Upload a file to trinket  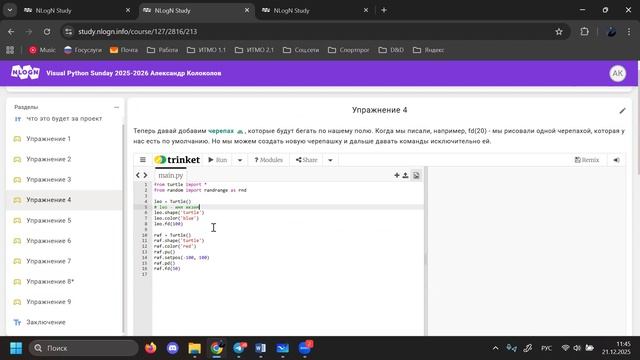(x=405, y=176)
